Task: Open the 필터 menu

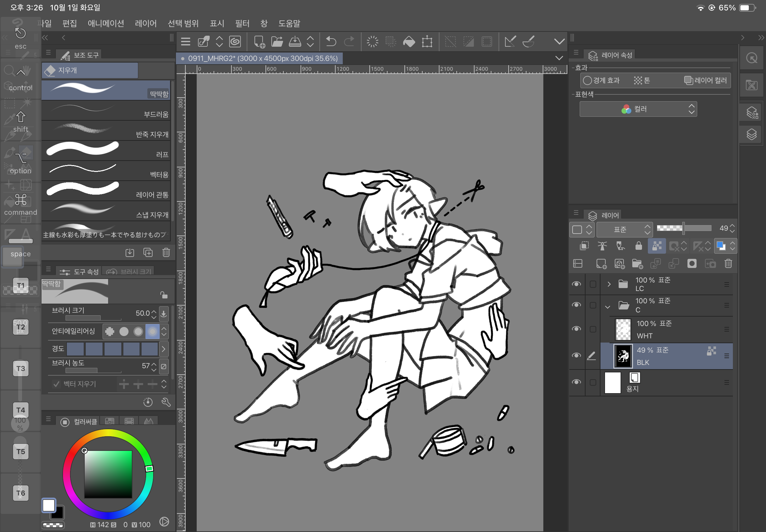Action: (x=242, y=23)
